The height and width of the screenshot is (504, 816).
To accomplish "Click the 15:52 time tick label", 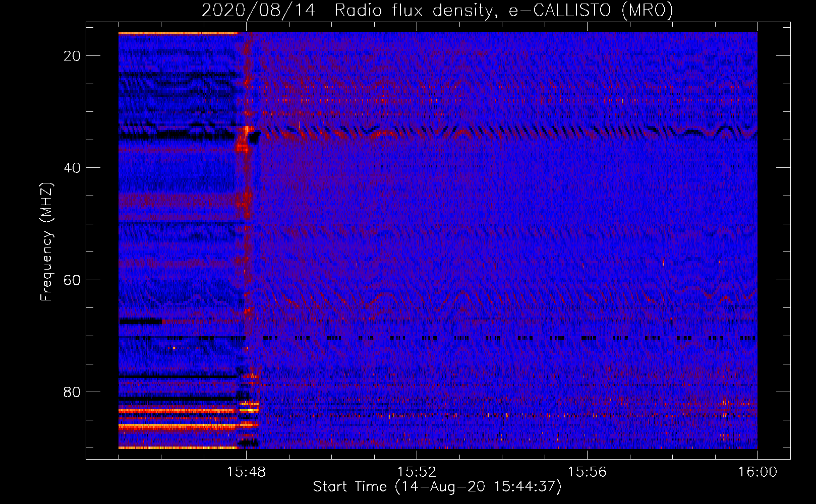I will [x=417, y=472].
